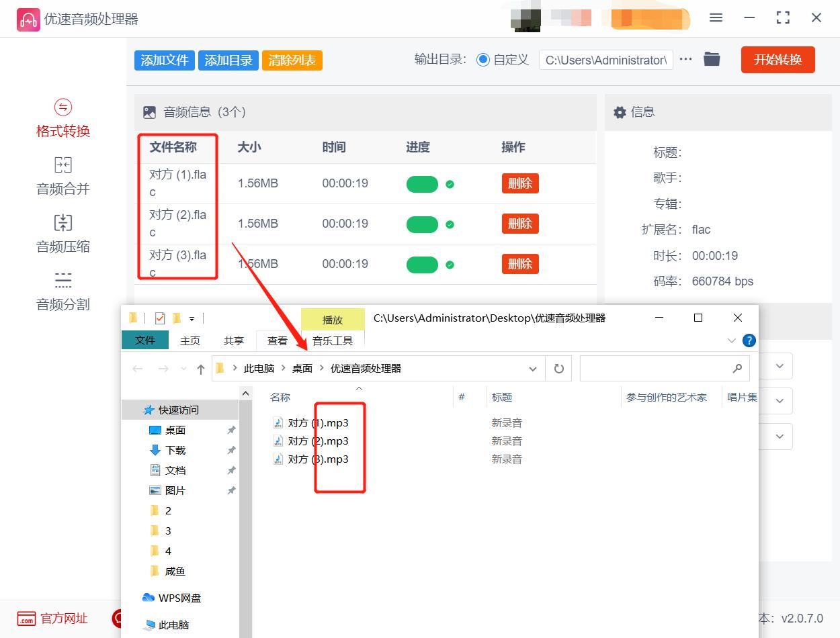The height and width of the screenshot is (638, 840).
Task: Click the pink app logo icon
Action: [28, 19]
